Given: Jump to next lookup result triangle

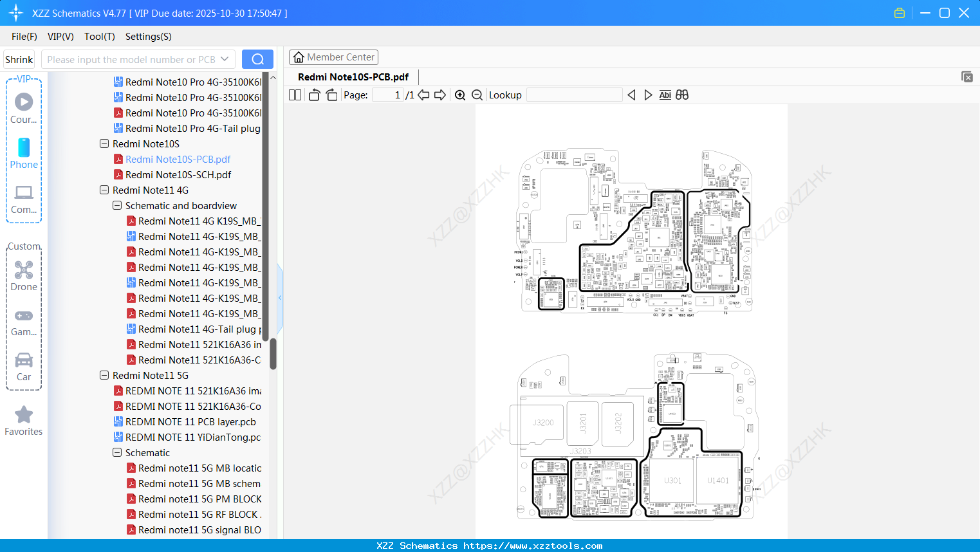Looking at the screenshot, I should 648,95.
